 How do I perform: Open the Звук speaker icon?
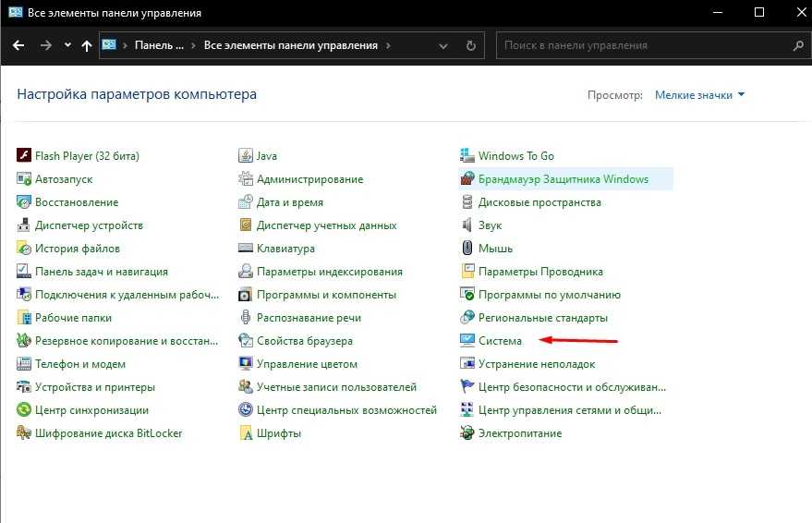[x=467, y=225]
